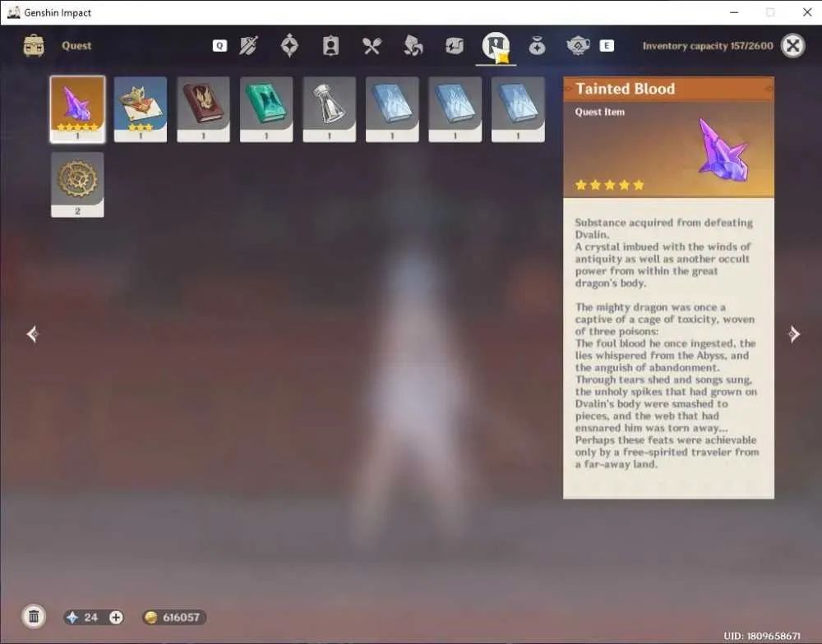The width and height of the screenshot is (822, 644).
Task: Click the UID number text
Action: 762,636
